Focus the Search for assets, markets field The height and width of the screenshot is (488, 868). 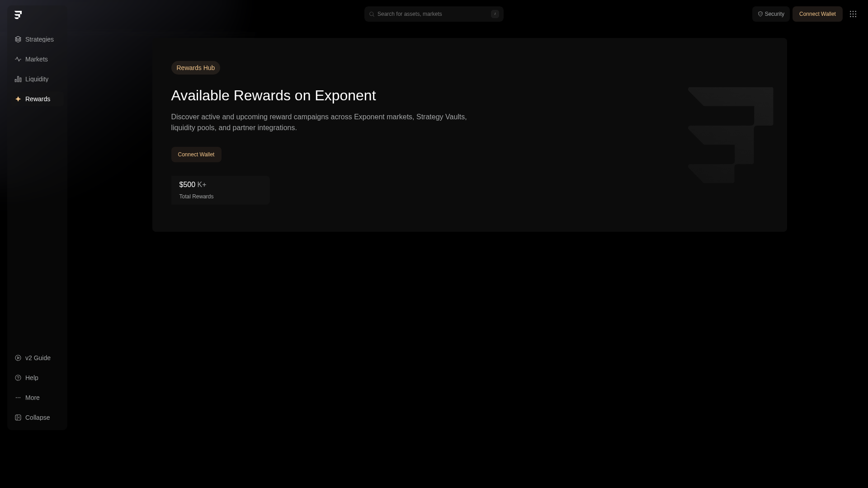click(x=434, y=14)
